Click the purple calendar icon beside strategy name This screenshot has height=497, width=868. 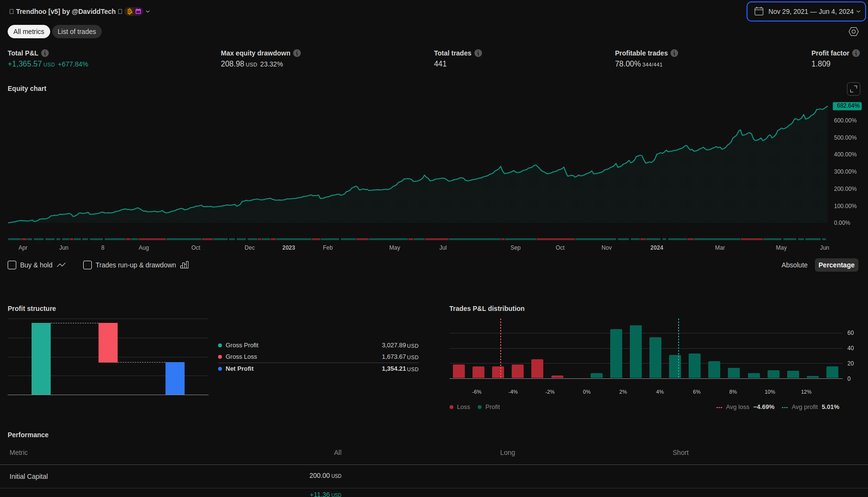coord(138,11)
